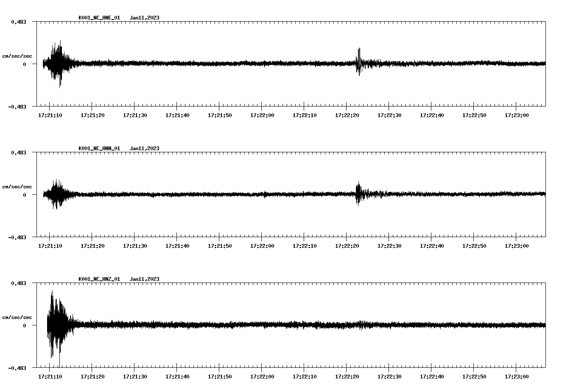This screenshot has width=576, height=392.
Task: Click the Jan11,2023 date label on top trace
Action: click(x=145, y=18)
